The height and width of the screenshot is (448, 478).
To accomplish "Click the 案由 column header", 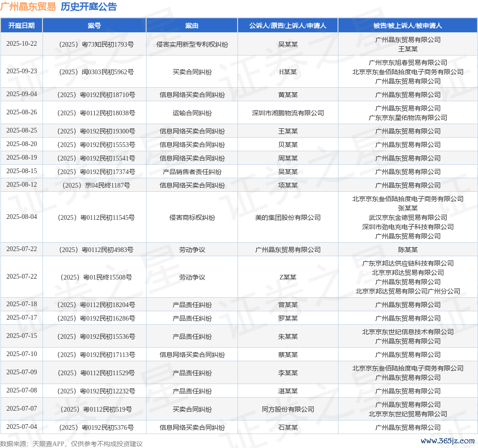I will (x=192, y=26).
